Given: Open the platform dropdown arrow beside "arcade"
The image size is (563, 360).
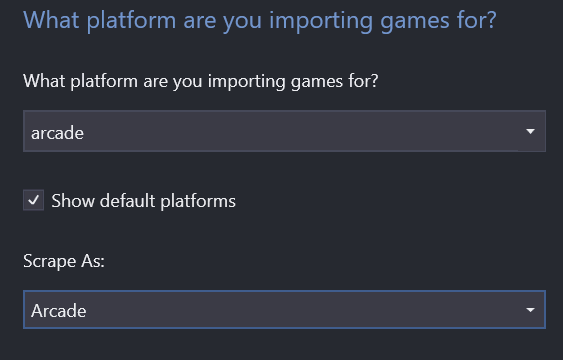Looking at the screenshot, I should tap(530, 131).
